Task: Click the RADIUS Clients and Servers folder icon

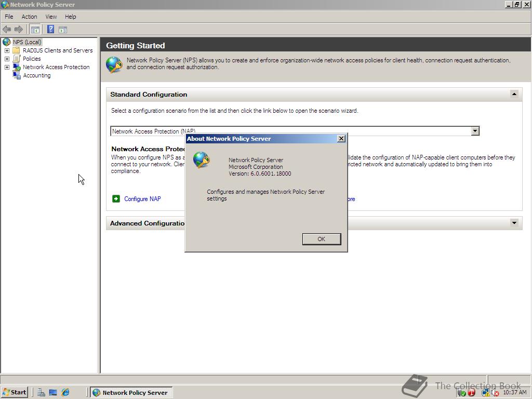Action: coord(16,50)
